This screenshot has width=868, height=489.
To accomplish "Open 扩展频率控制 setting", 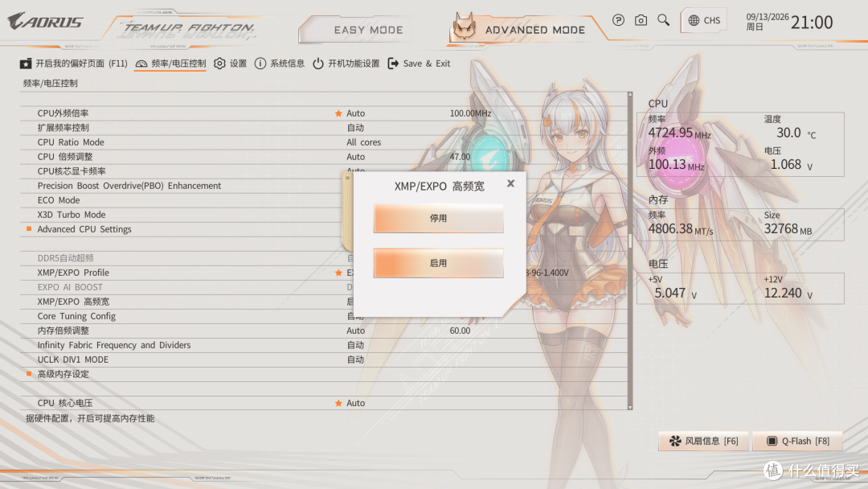I will [x=324, y=127].
